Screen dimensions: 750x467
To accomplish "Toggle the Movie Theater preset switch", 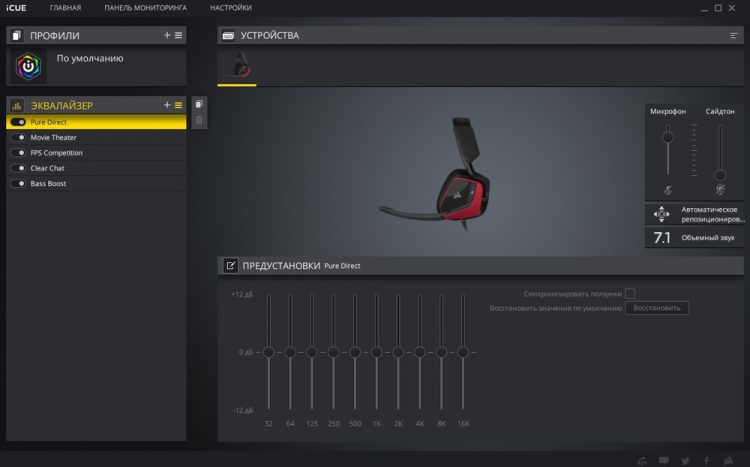I will click(x=19, y=137).
